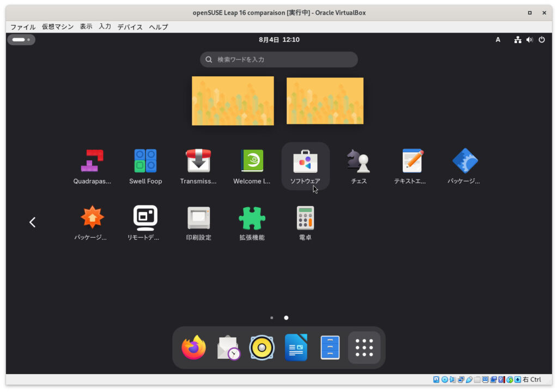Open the デバイス menu
Viewport: 558px width, 392px height.
[130, 27]
